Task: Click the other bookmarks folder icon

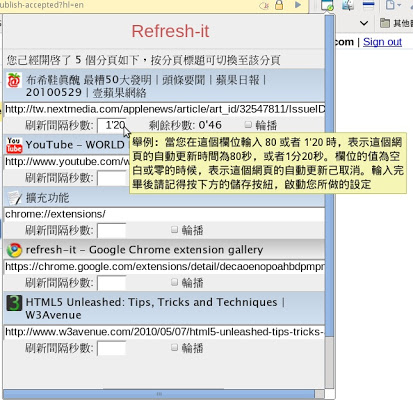Action: pos(385,23)
